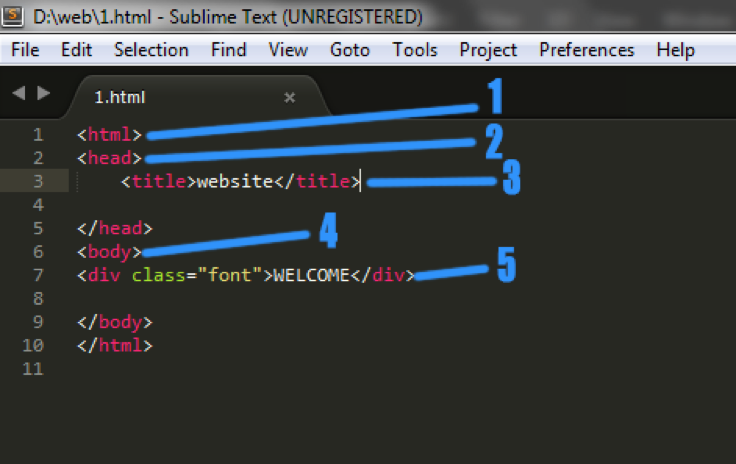
Task: Click the previous tab arrow
Action: click(19, 93)
